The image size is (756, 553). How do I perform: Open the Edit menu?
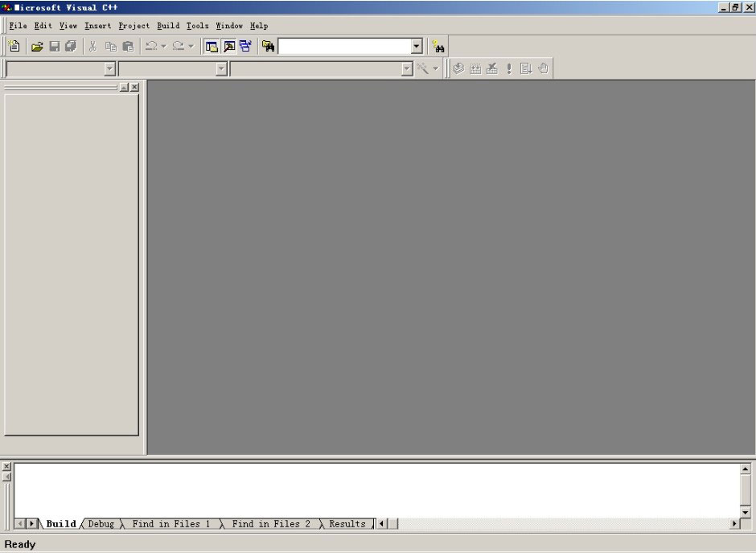(43, 26)
